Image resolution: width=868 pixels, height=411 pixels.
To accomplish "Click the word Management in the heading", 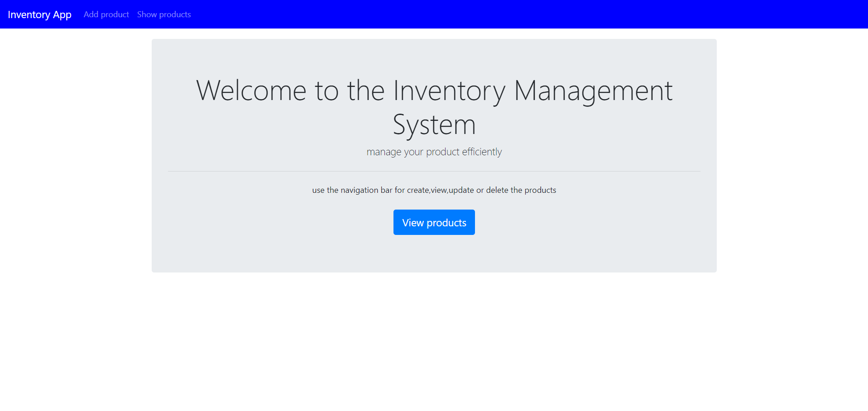I will [x=593, y=91].
